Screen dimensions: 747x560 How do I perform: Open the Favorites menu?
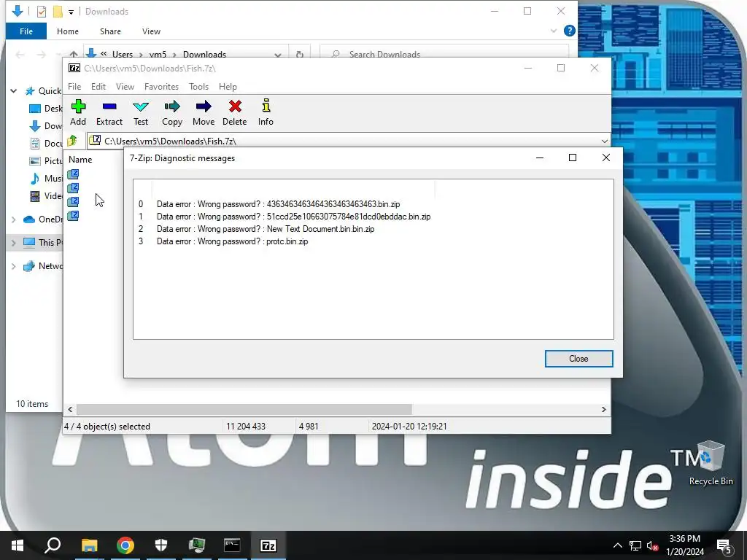coord(161,87)
